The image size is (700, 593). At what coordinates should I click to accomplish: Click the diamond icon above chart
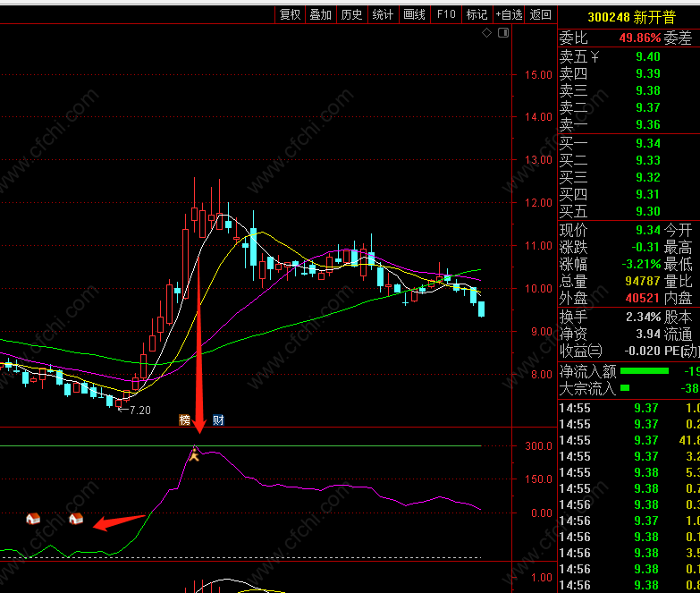pos(486,32)
